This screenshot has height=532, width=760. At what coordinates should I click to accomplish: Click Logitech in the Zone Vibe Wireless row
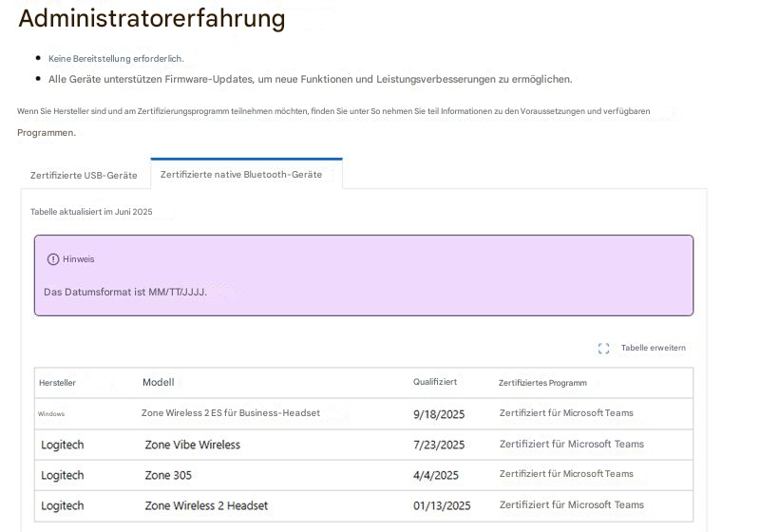tap(62, 445)
